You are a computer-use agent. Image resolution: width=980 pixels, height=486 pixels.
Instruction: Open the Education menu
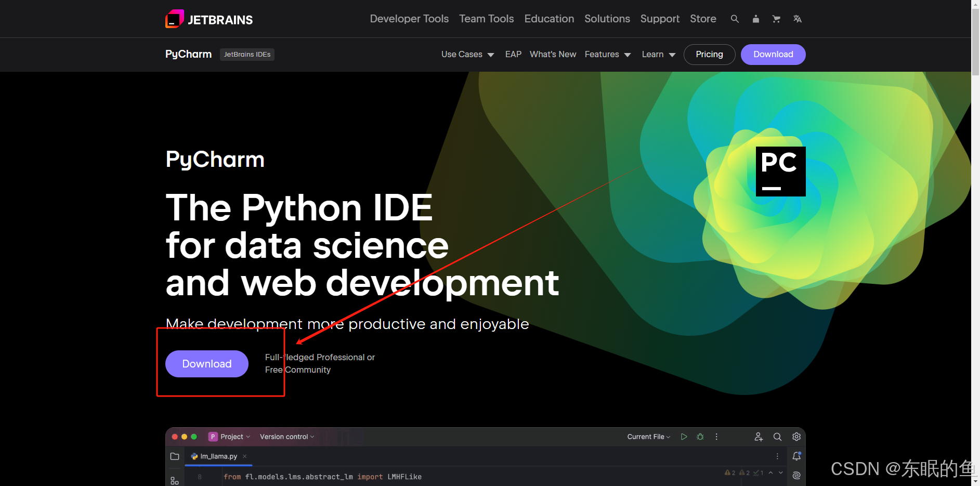[x=549, y=19]
